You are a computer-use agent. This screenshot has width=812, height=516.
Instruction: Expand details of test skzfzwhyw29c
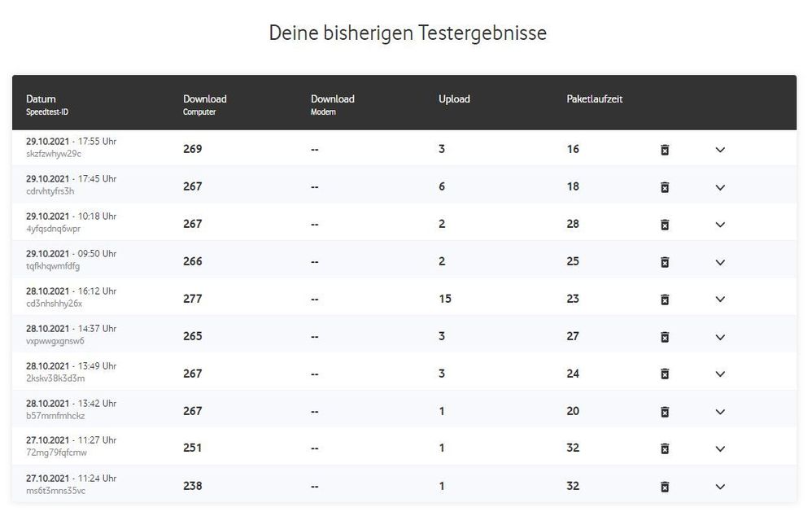720,150
